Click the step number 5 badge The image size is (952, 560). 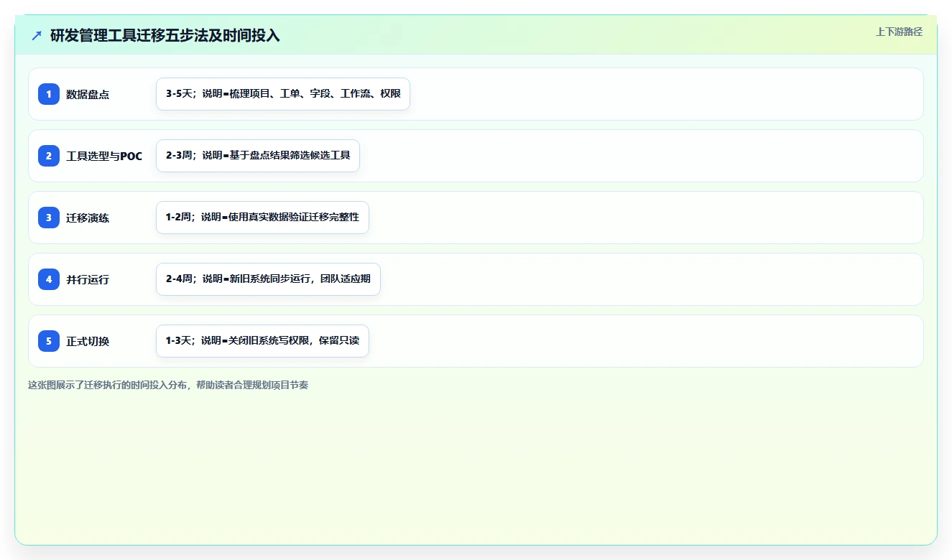49,341
